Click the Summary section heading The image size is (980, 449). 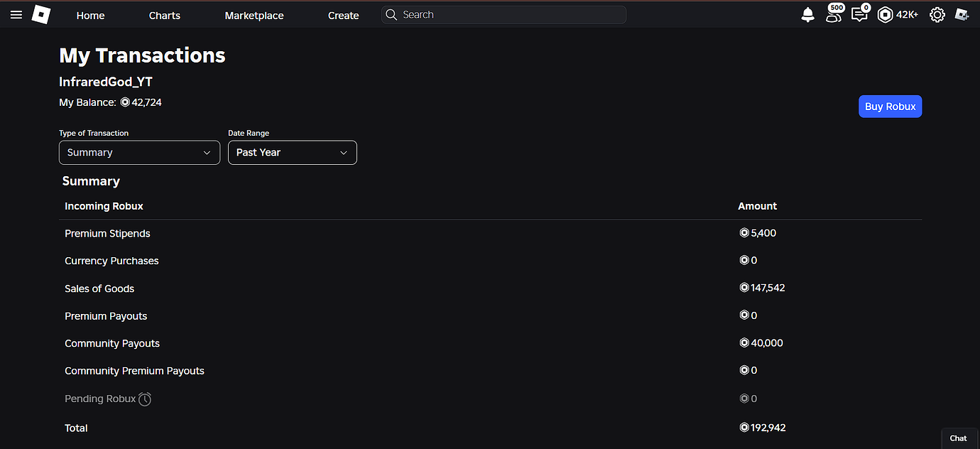[x=91, y=181]
